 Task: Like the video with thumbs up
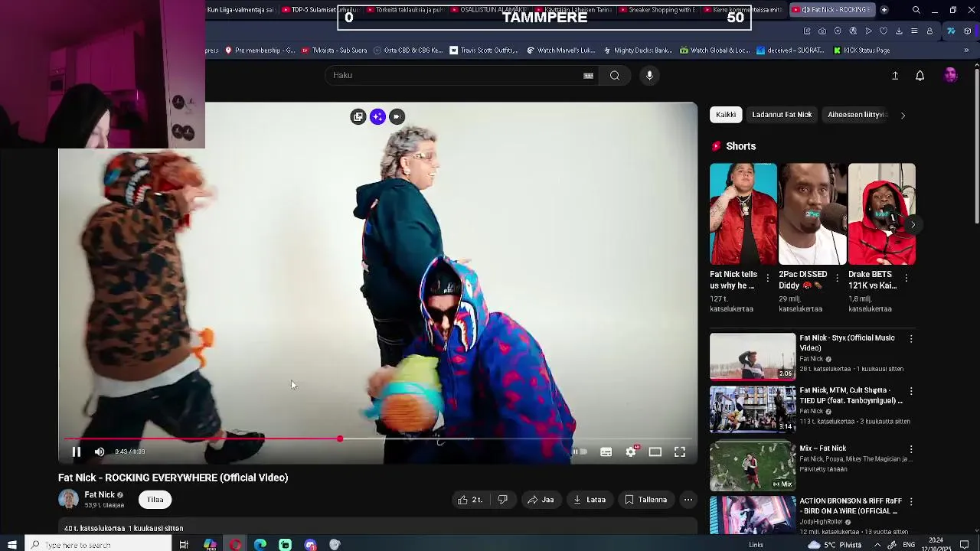[470, 500]
